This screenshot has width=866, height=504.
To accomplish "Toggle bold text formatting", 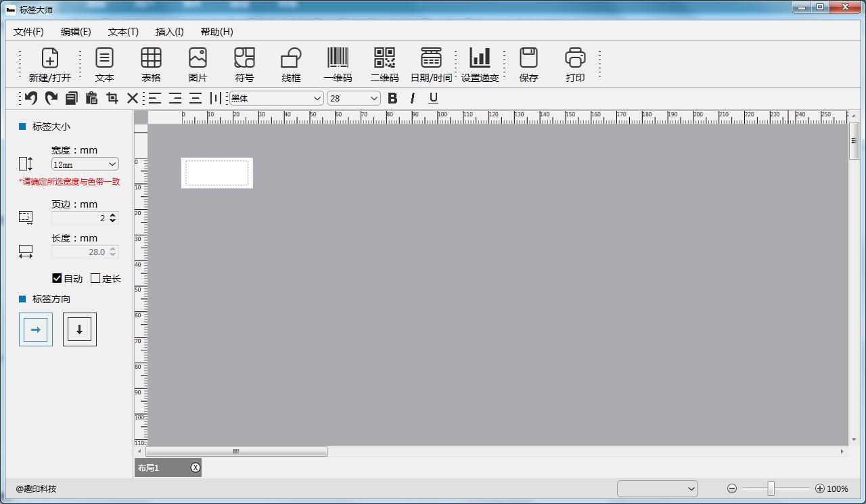I will (x=392, y=98).
